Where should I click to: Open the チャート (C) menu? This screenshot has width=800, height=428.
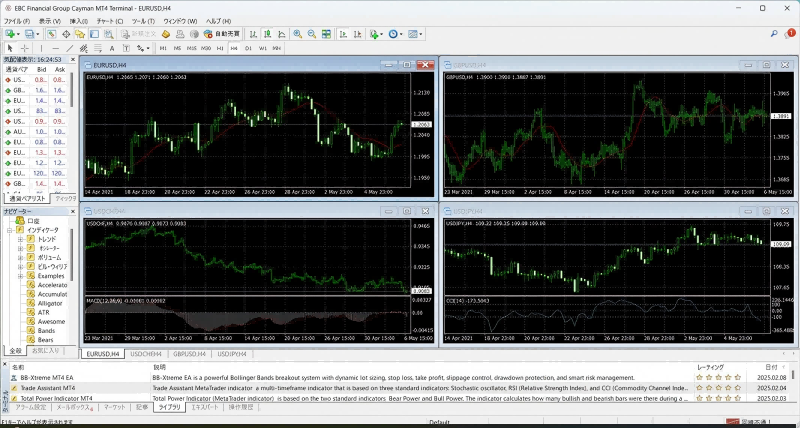point(110,21)
